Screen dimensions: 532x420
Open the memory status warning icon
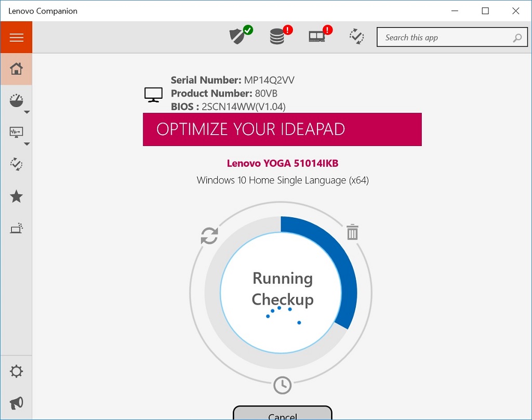pos(320,34)
